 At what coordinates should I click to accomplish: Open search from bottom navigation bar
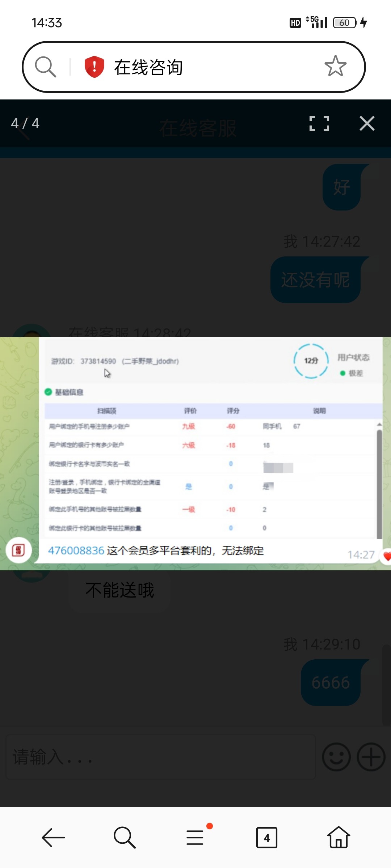click(124, 837)
